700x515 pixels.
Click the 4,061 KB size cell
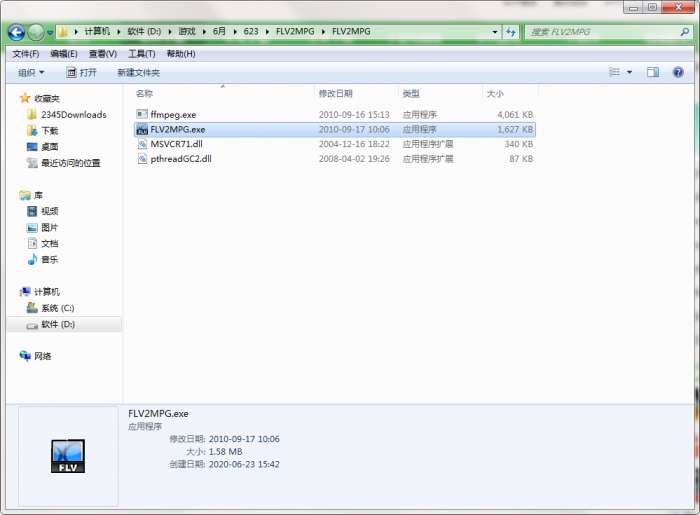[515, 115]
